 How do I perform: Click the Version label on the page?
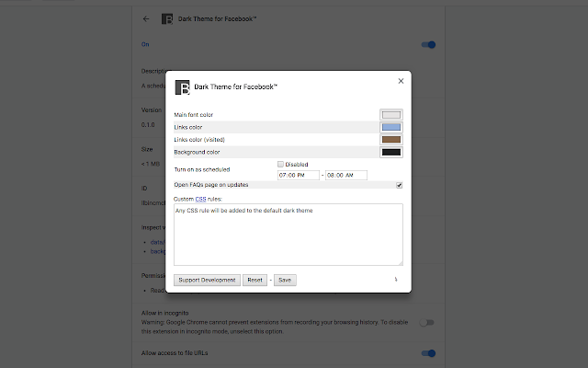[152, 110]
